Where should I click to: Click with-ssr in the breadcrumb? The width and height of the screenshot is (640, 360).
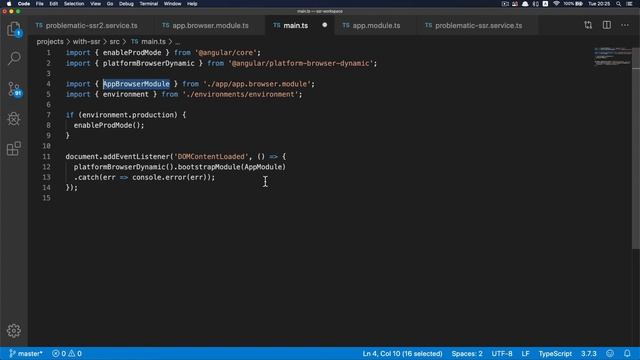[x=86, y=42]
